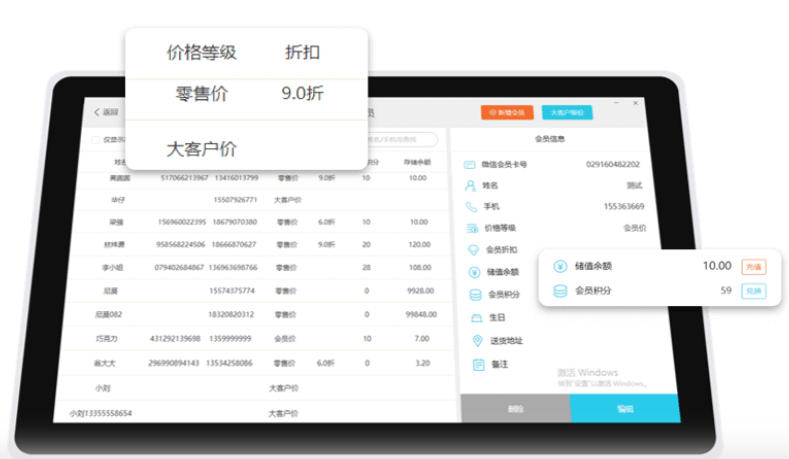
Task: Click the 9.0折 discount value in popup
Action: (302, 93)
